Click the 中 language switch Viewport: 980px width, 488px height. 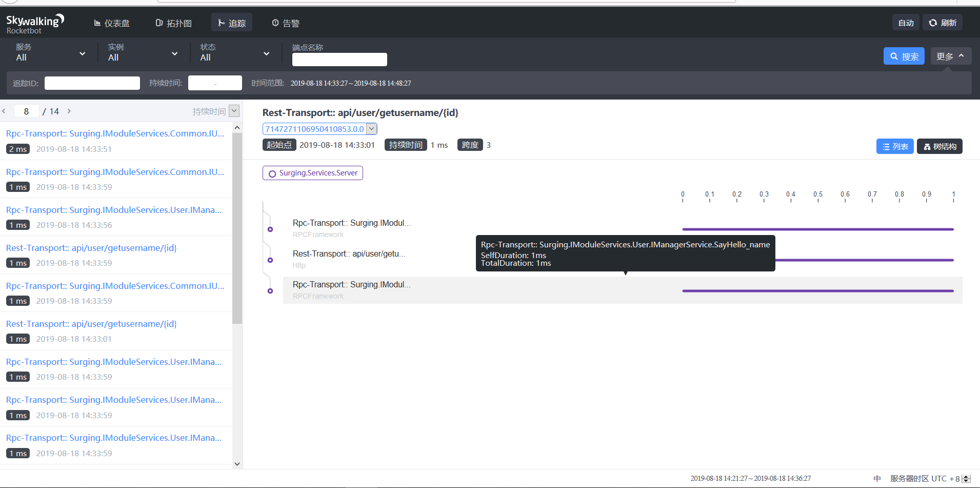pyautogui.click(x=877, y=478)
